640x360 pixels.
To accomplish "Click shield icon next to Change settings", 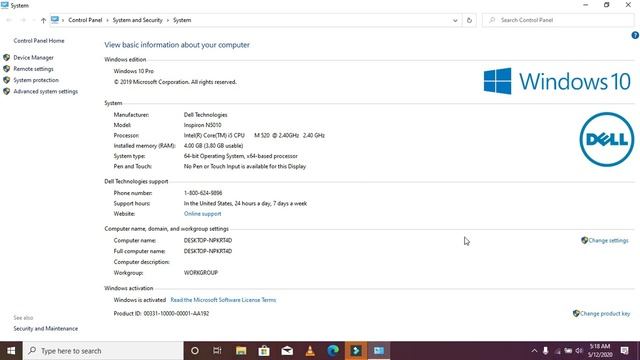I will pyautogui.click(x=584, y=240).
